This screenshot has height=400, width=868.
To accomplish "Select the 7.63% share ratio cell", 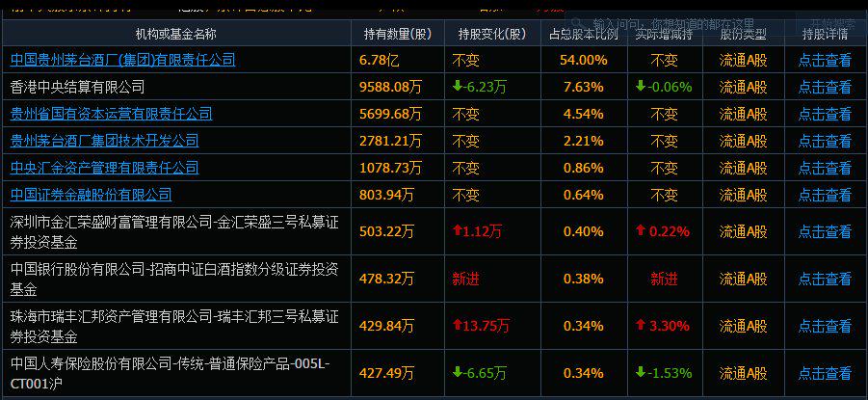I will point(584,87).
